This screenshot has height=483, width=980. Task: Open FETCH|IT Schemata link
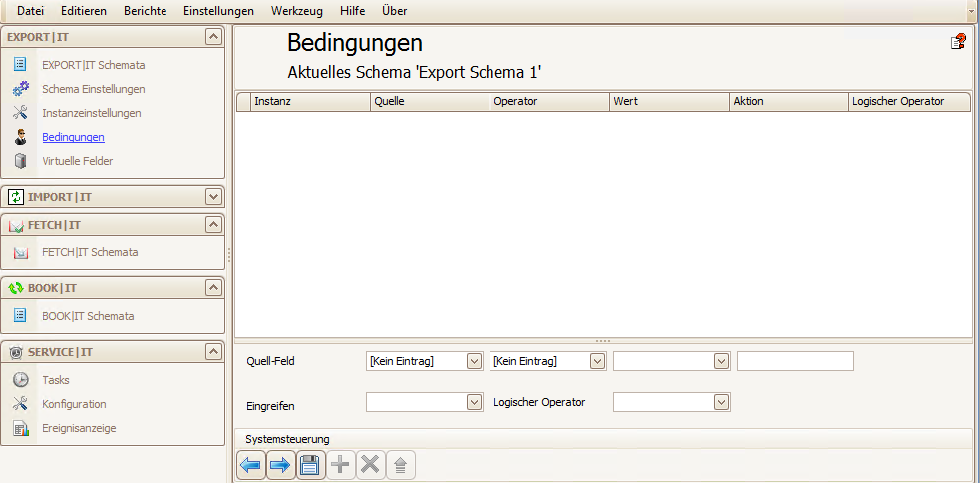pos(90,252)
